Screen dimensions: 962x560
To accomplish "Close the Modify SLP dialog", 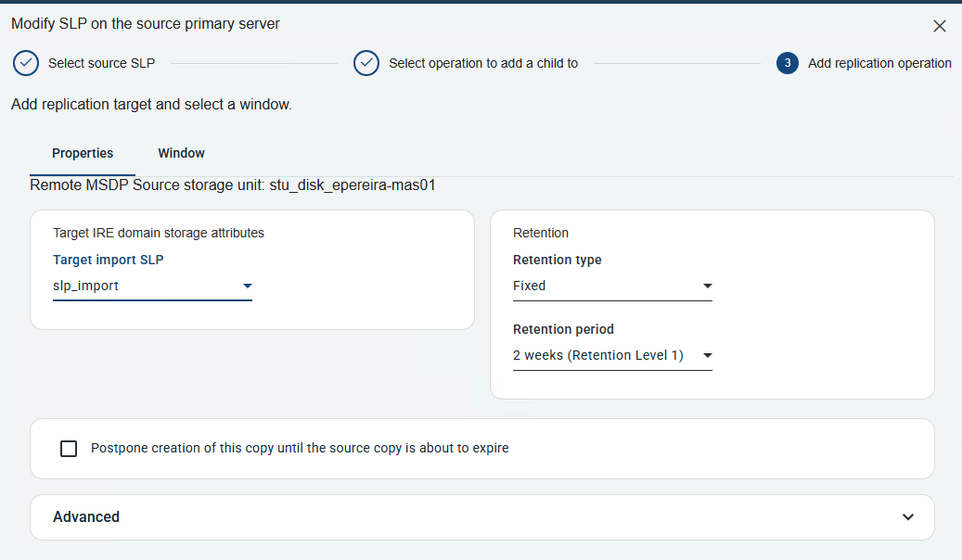I will click(940, 26).
